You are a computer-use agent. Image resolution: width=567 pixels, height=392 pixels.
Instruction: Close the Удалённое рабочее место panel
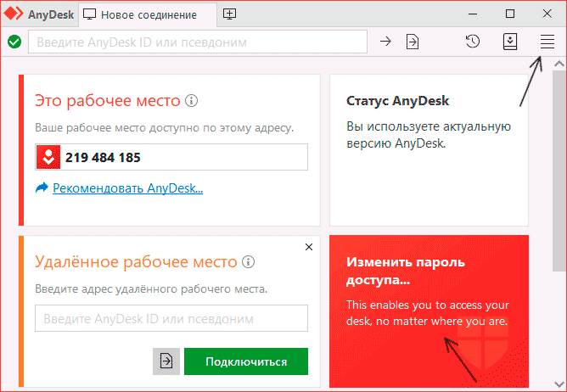coord(309,247)
